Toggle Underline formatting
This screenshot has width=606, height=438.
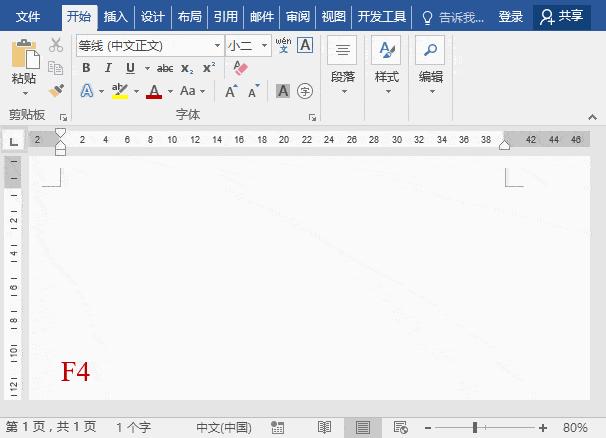[131, 68]
